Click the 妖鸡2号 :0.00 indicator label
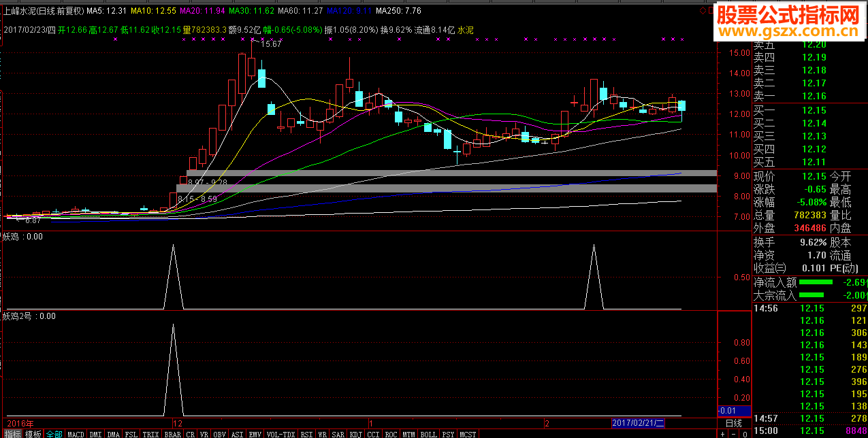 point(29,316)
